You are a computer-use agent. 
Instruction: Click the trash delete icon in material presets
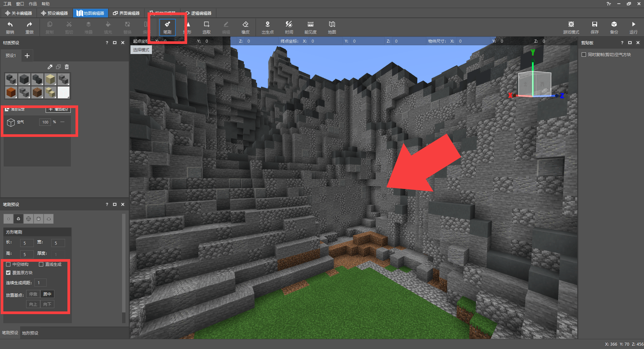pyautogui.click(x=67, y=67)
